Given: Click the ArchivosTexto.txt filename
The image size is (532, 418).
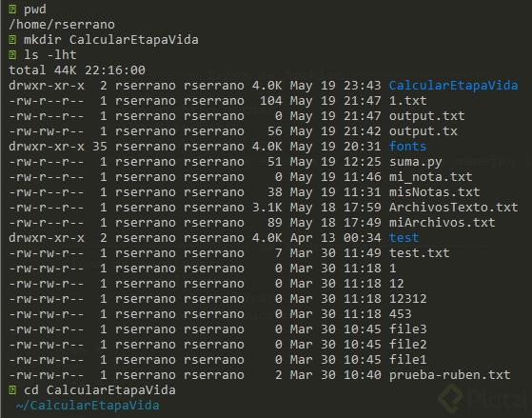Looking at the screenshot, I should tap(453, 208).
